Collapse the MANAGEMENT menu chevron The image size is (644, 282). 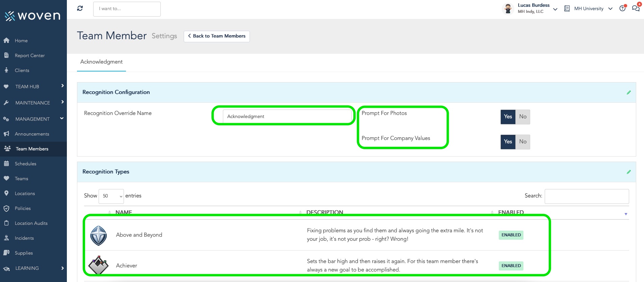pyautogui.click(x=62, y=118)
